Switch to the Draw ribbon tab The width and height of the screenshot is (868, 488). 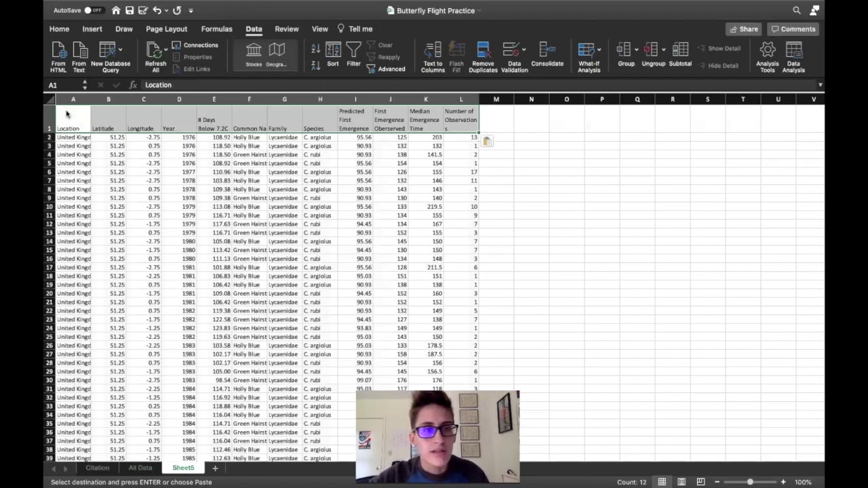pos(124,29)
